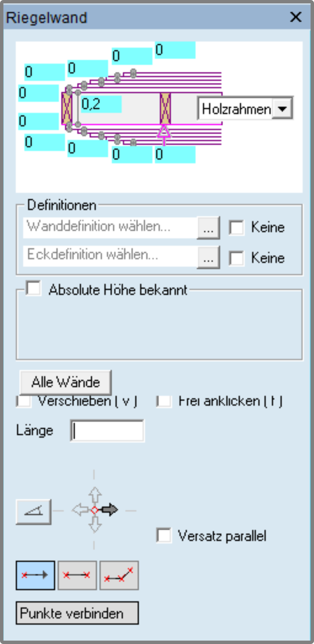314x644 pixels.
Task: Enable Keine checkbox for Wanddefinition
Action: click(x=236, y=227)
